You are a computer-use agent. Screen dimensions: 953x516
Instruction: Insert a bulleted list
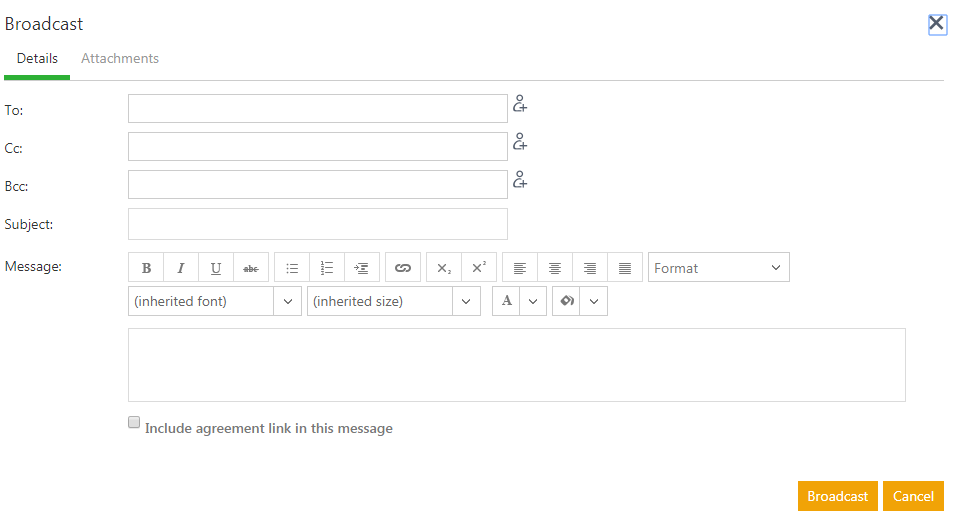coord(292,268)
